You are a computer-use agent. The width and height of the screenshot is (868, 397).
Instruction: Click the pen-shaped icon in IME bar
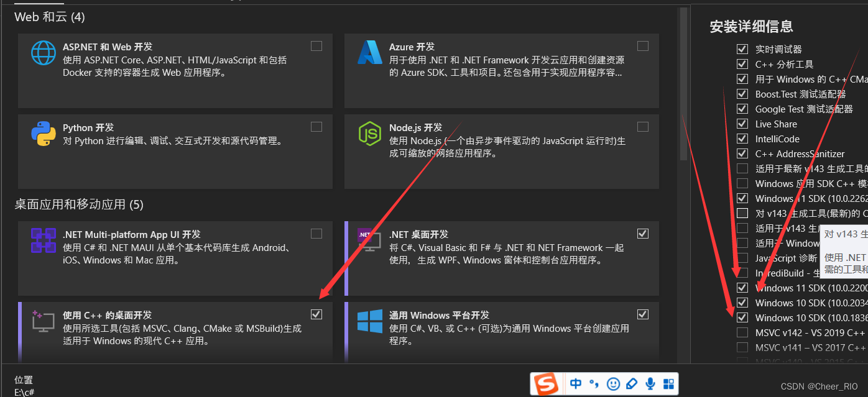click(632, 384)
